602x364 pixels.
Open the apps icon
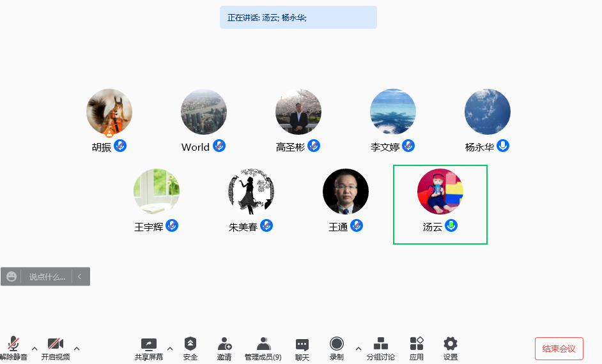[x=417, y=344]
